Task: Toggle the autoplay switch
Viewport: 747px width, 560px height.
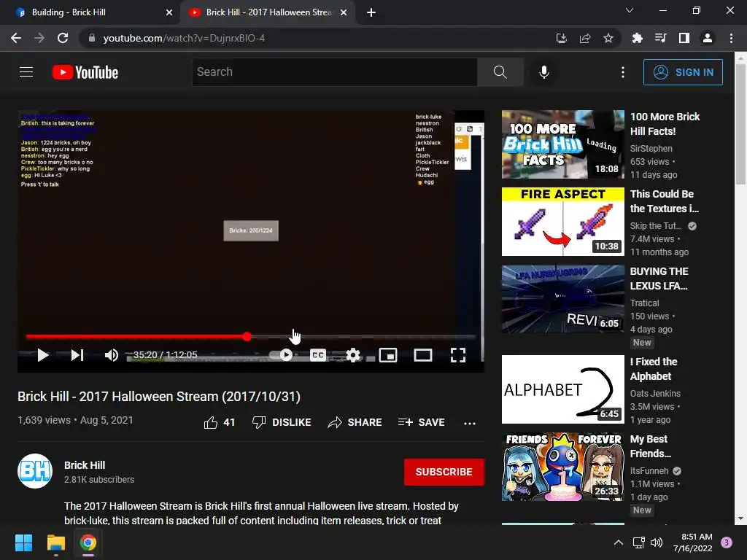Action: [282, 355]
